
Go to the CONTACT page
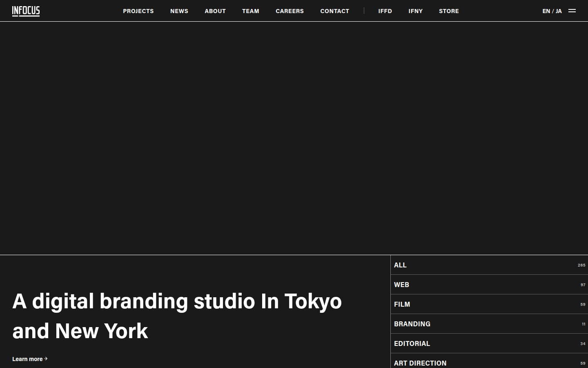pyautogui.click(x=335, y=11)
